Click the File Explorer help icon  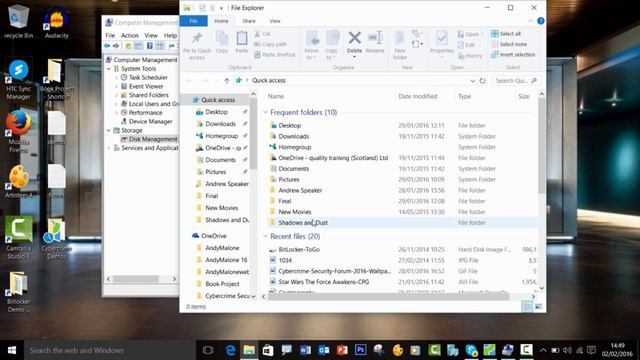540,21
